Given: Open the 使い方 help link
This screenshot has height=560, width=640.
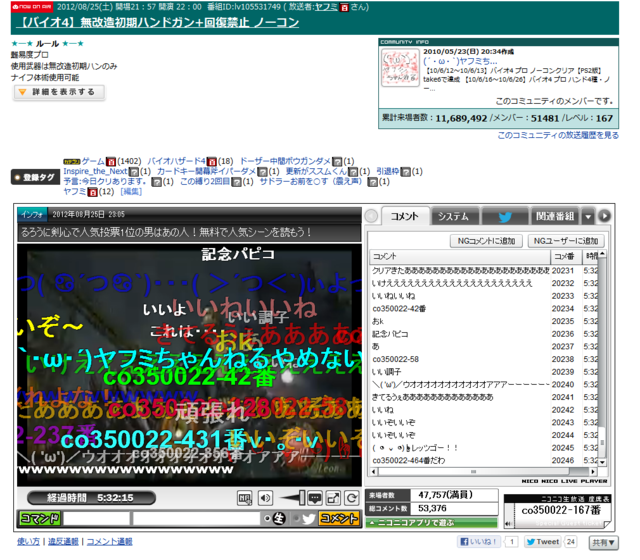Looking at the screenshot, I should [28, 542].
